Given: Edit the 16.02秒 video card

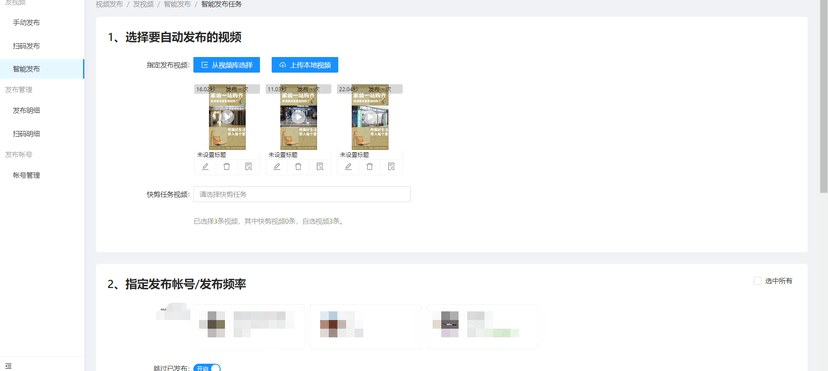Looking at the screenshot, I should coord(205,167).
